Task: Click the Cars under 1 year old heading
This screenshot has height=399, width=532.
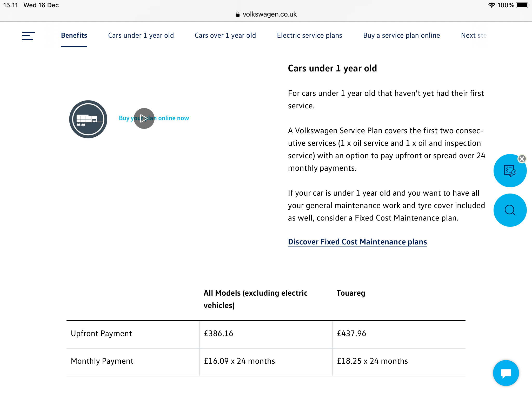Action: pos(332,68)
